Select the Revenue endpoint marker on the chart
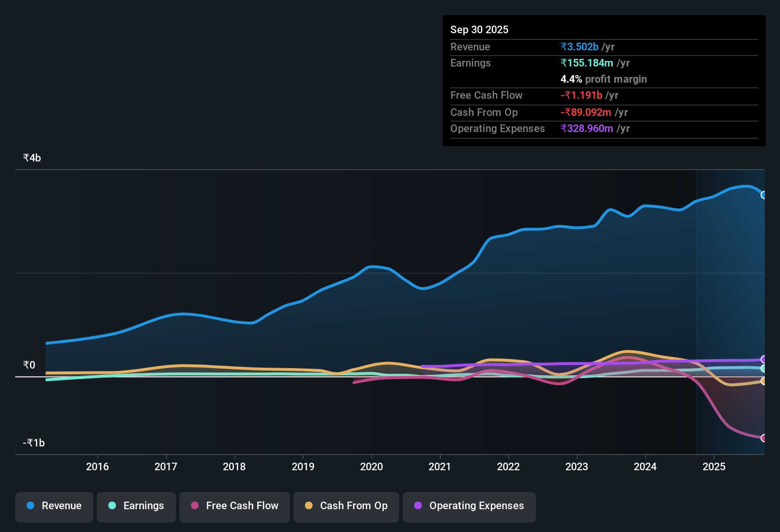The width and height of the screenshot is (780, 532). (x=764, y=195)
